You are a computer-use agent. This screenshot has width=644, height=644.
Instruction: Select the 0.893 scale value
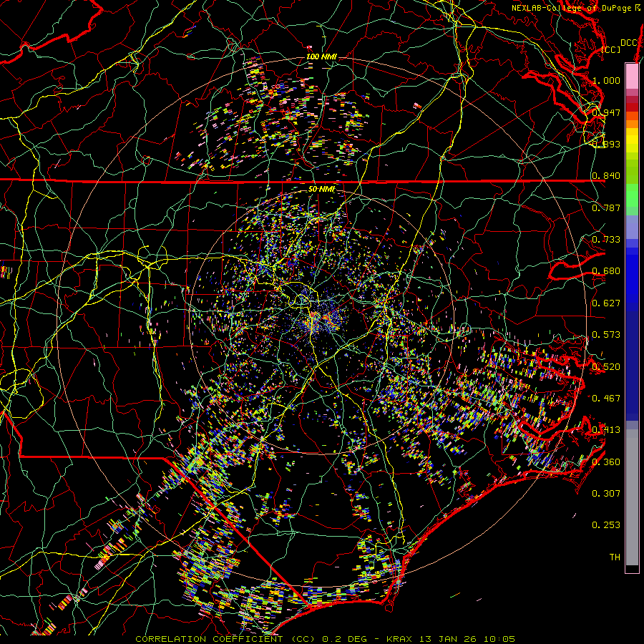pyautogui.click(x=606, y=144)
